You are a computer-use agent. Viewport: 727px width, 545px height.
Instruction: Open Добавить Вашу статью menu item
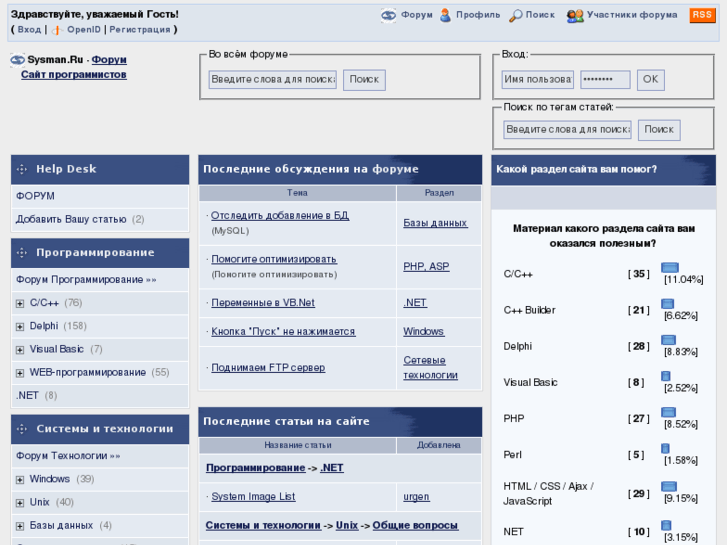(x=71, y=219)
